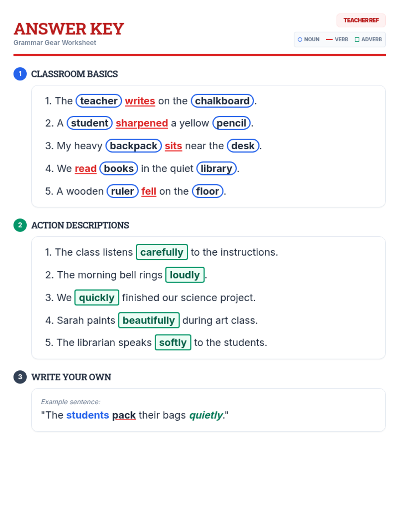Image resolution: width=399 pixels, height=532 pixels.
Task: Click the green adverb square legend icon
Action: [357, 40]
